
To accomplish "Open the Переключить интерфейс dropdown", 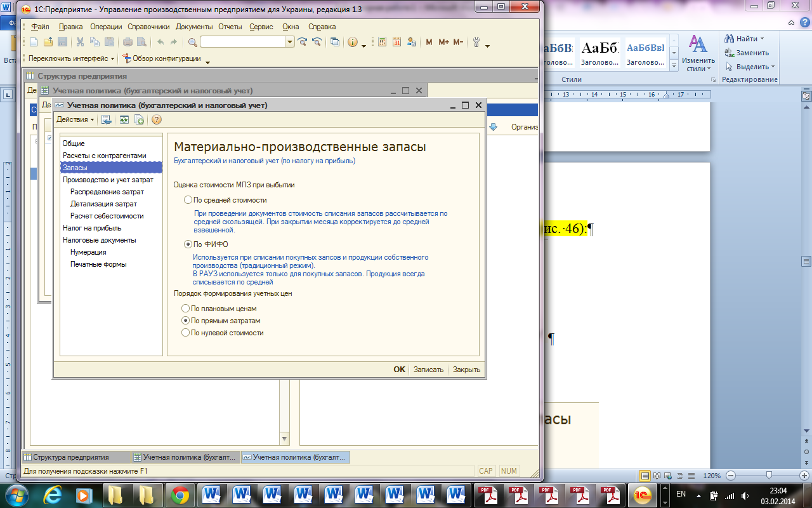I will point(72,58).
